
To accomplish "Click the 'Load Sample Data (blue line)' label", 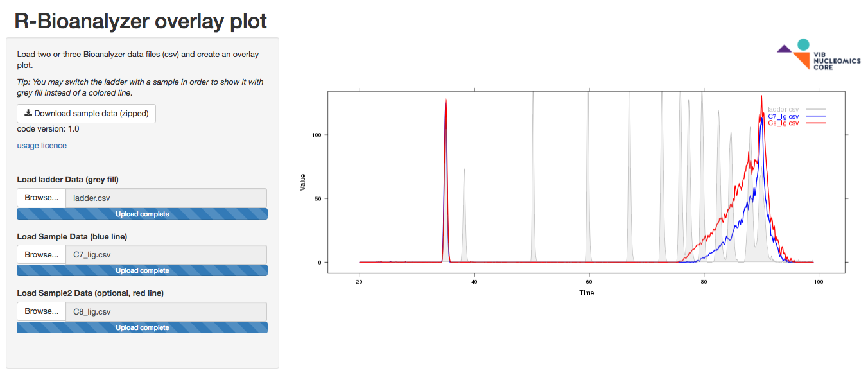I will pos(72,237).
